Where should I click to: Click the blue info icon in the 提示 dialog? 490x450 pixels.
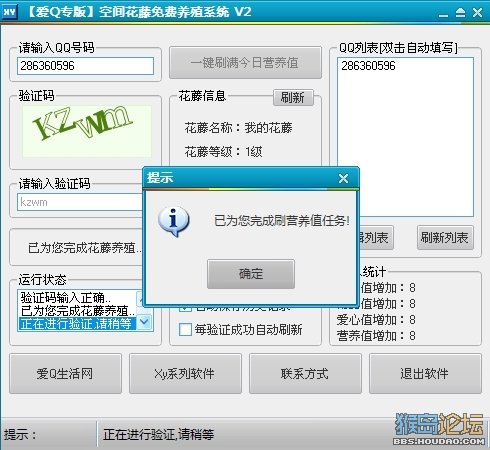click(x=174, y=221)
